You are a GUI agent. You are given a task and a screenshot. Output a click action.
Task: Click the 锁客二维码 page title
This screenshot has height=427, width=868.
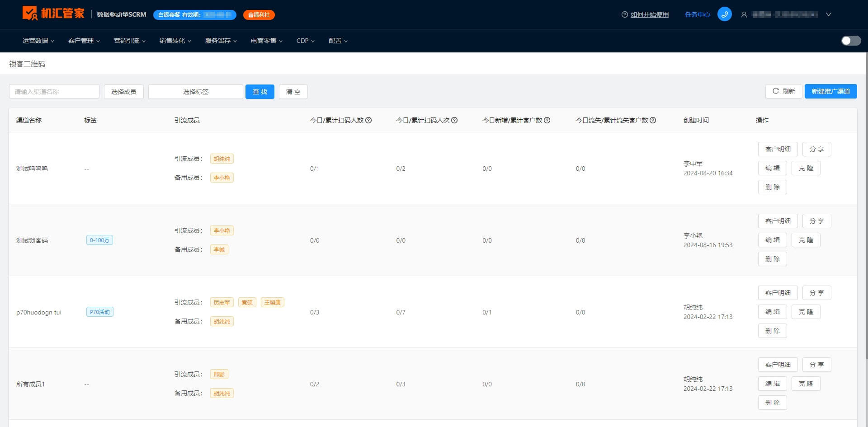[27, 64]
